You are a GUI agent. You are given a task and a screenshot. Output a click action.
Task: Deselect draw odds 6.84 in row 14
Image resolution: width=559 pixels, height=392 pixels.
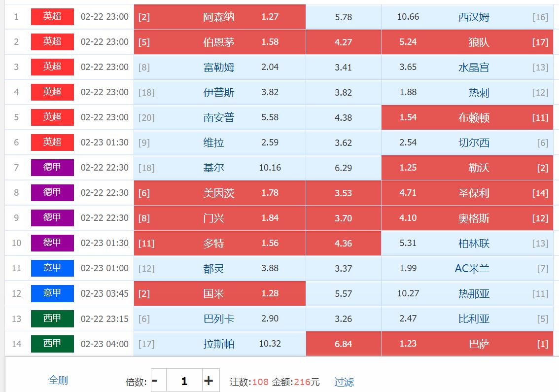point(343,344)
